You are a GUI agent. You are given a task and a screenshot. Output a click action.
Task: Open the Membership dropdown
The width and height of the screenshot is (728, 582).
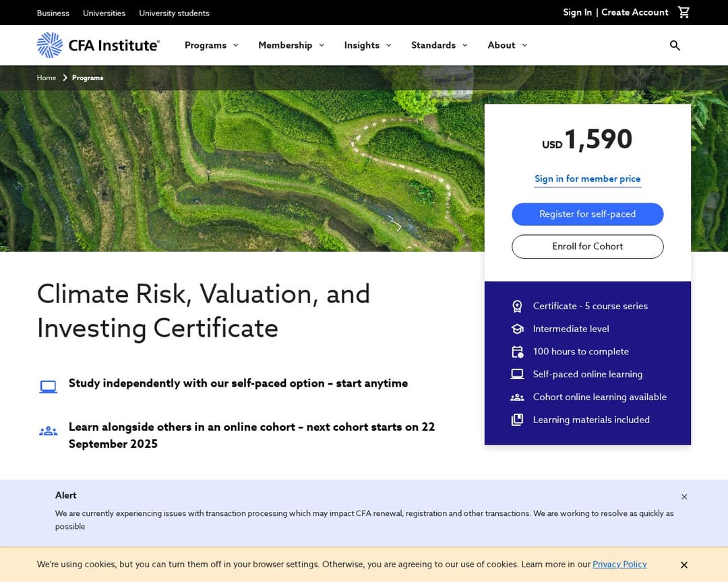coord(322,45)
